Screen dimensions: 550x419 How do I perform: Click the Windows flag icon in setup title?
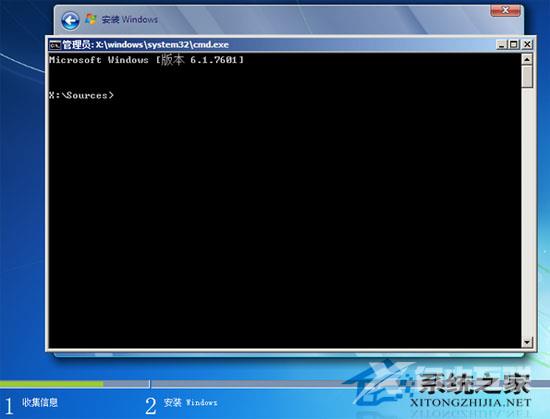(x=91, y=19)
